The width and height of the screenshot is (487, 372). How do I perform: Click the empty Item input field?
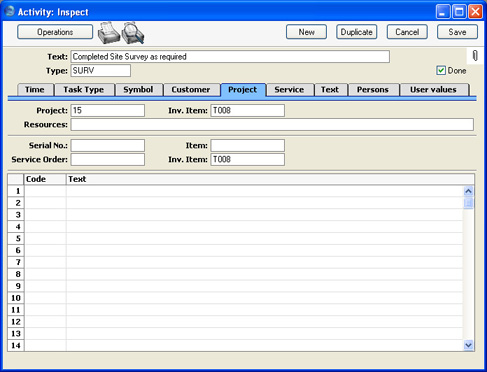coord(248,146)
